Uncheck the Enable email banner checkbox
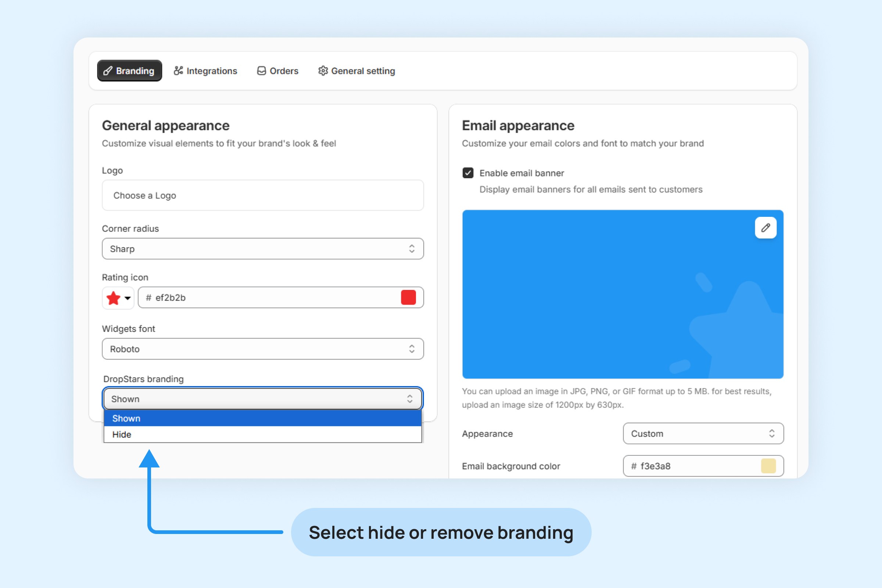 [x=467, y=173]
